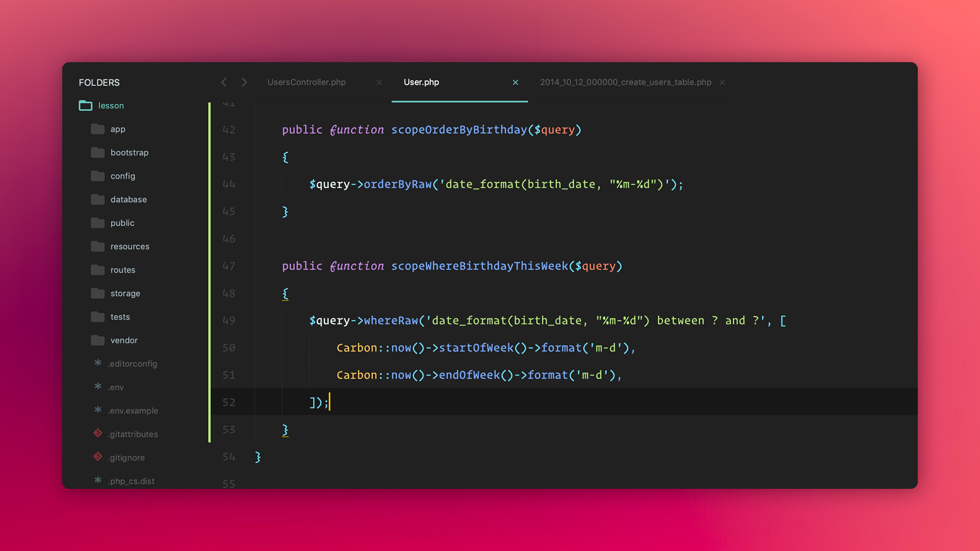This screenshot has width=980, height=551.
Task: Open the database folder label
Action: [128, 199]
